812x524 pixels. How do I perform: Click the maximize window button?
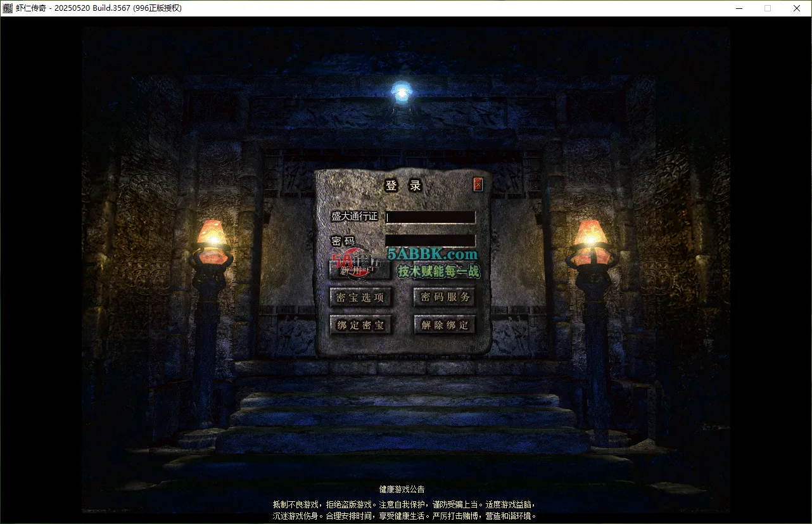click(x=768, y=8)
